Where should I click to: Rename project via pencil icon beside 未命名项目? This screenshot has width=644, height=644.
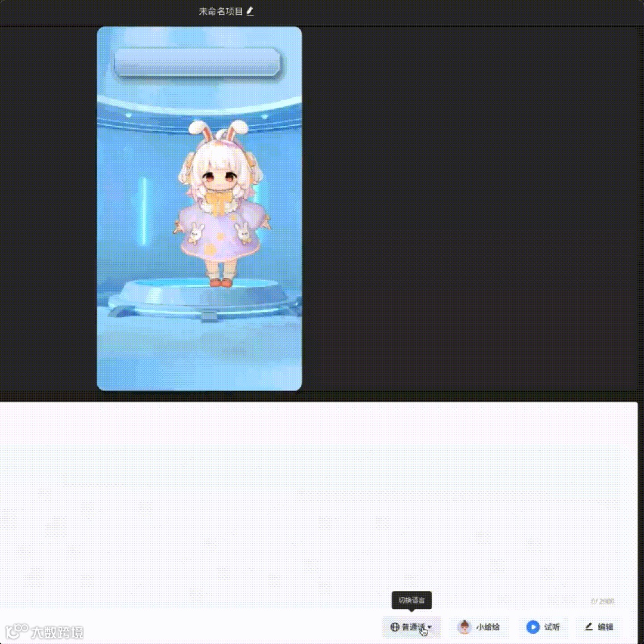pyautogui.click(x=250, y=11)
